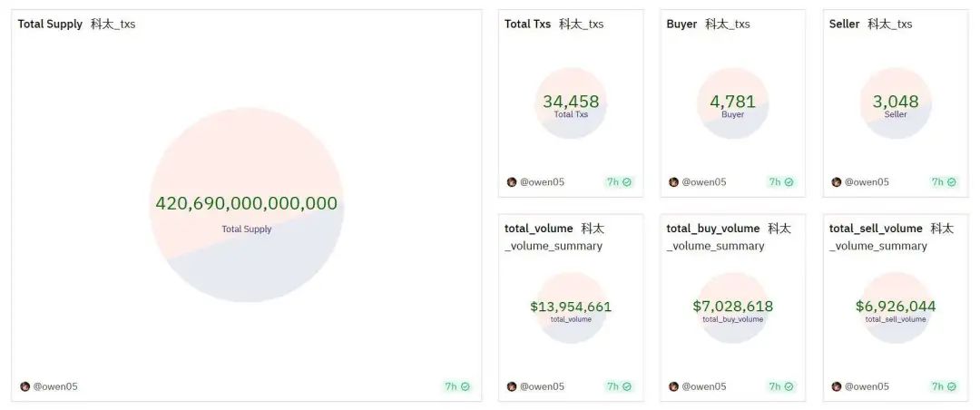Open the Seller card title

click(x=845, y=24)
